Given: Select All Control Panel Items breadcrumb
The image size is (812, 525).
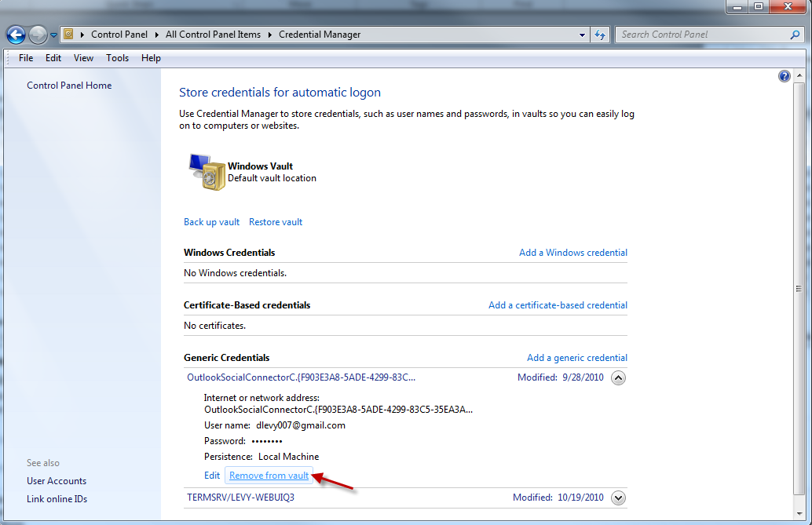Looking at the screenshot, I should [213, 35].
